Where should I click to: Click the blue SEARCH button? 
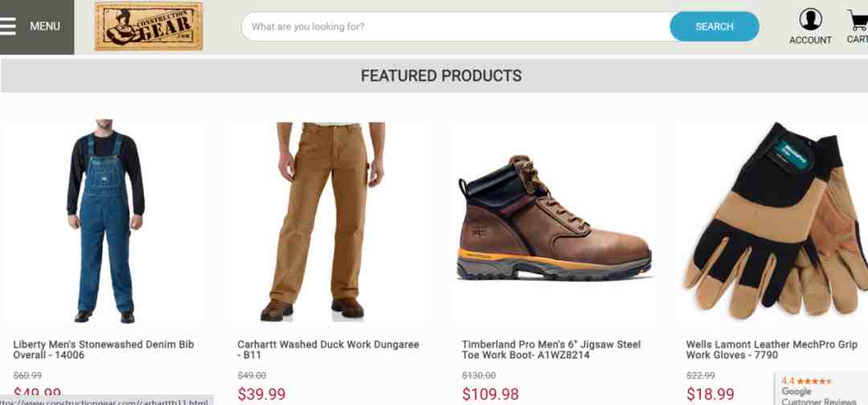(714, 27)
